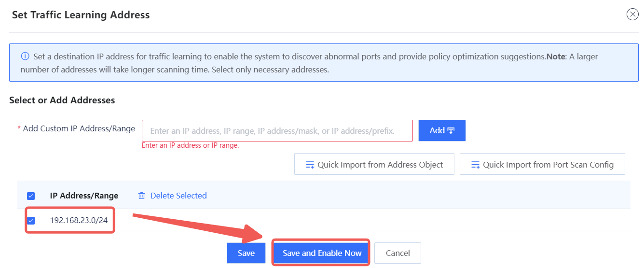
Task: Focus the custom IP address input field
Action: [x=277, y=130]
